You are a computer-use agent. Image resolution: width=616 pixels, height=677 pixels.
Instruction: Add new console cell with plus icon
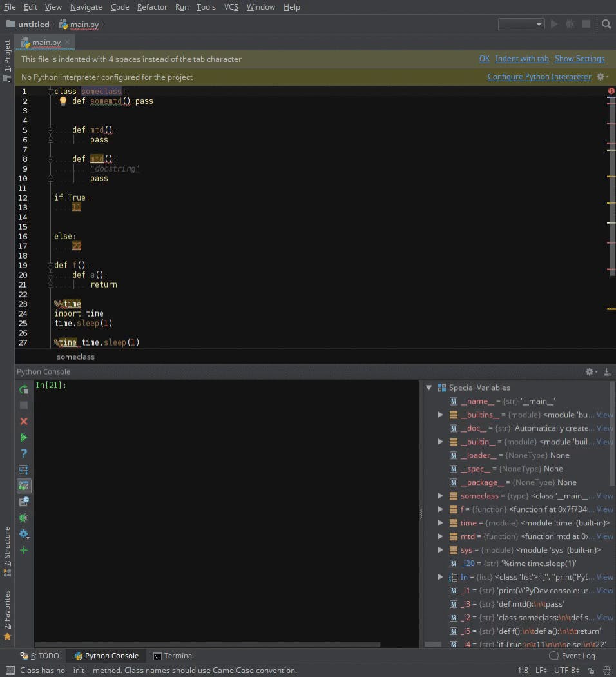click(x=24, y=550)
